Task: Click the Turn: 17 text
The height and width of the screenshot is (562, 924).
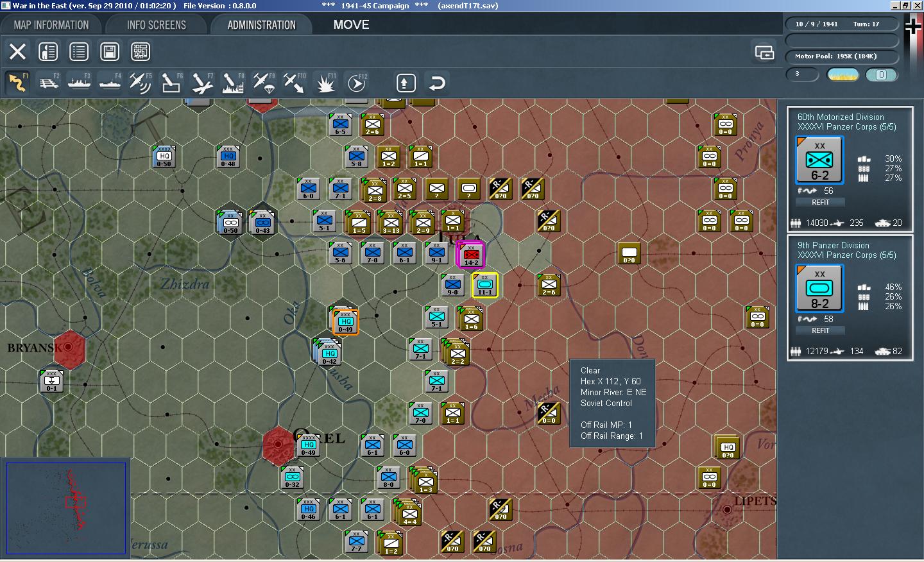Action: coord(866,24)
